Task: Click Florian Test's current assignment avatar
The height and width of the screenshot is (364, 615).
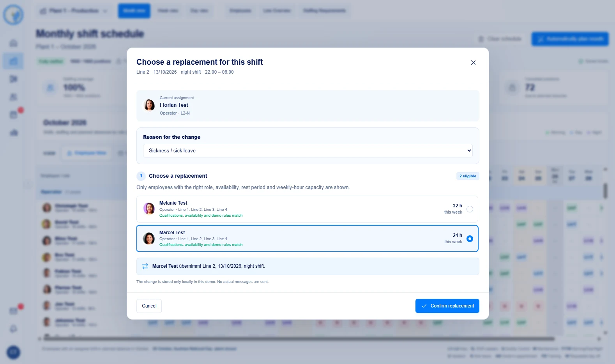Action: coord(149,105)
